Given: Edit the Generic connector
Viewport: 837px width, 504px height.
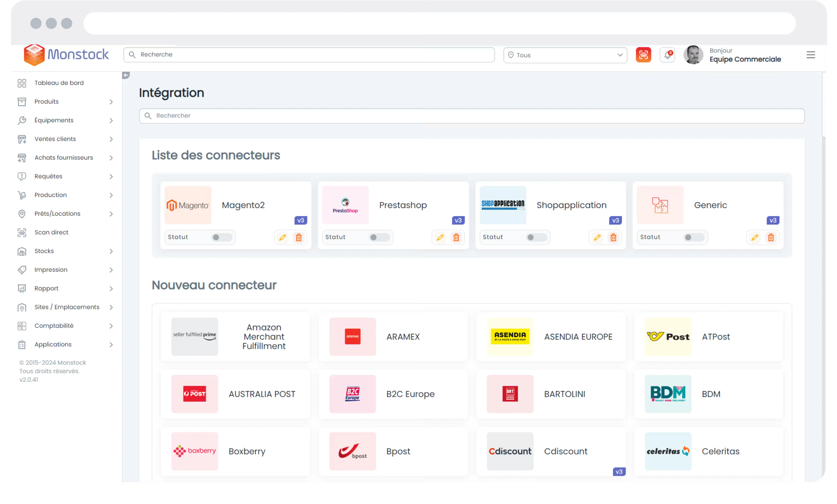Looking at the screenshot, I should [755, 237].
